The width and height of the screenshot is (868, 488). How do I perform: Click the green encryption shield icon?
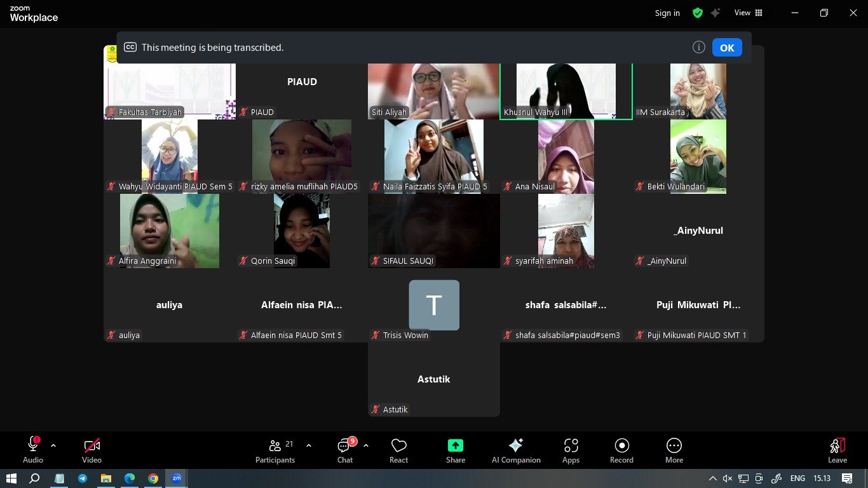tap(698, 13)
